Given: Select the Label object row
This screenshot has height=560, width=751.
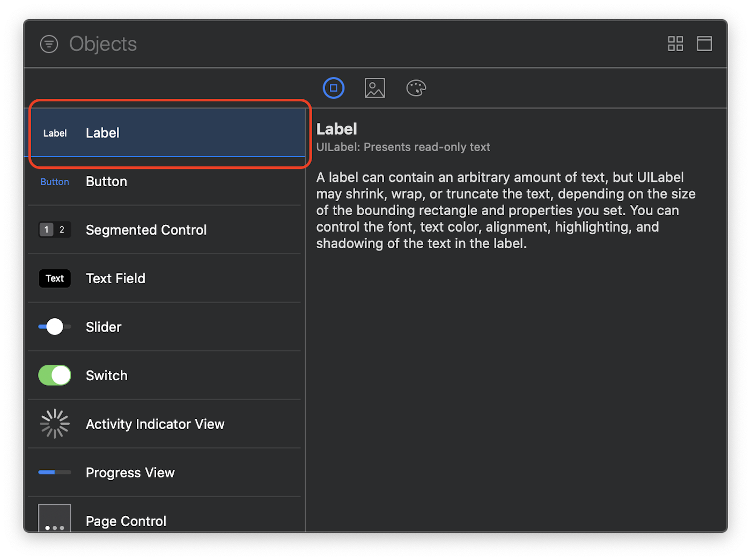Looking at the screenshot, I should coord(167,133).
